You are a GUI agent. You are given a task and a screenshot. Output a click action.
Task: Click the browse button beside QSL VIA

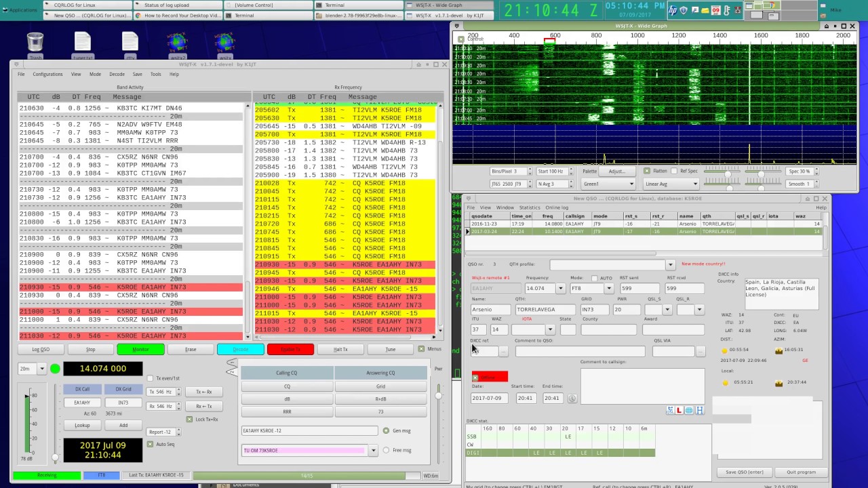700,351
